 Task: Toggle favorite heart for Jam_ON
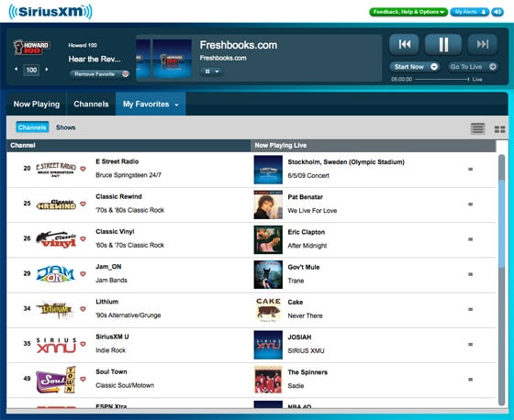[x=83, y=274]
